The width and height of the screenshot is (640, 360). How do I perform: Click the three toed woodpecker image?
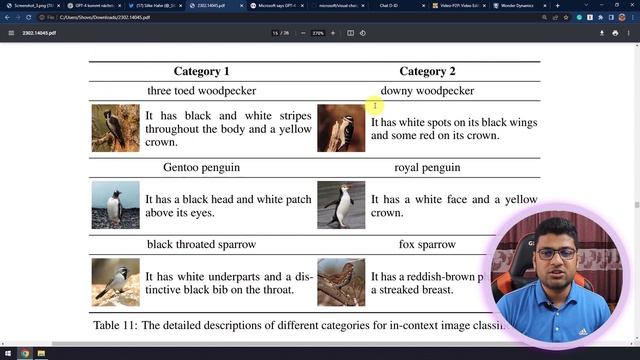(x=116, y=128)
